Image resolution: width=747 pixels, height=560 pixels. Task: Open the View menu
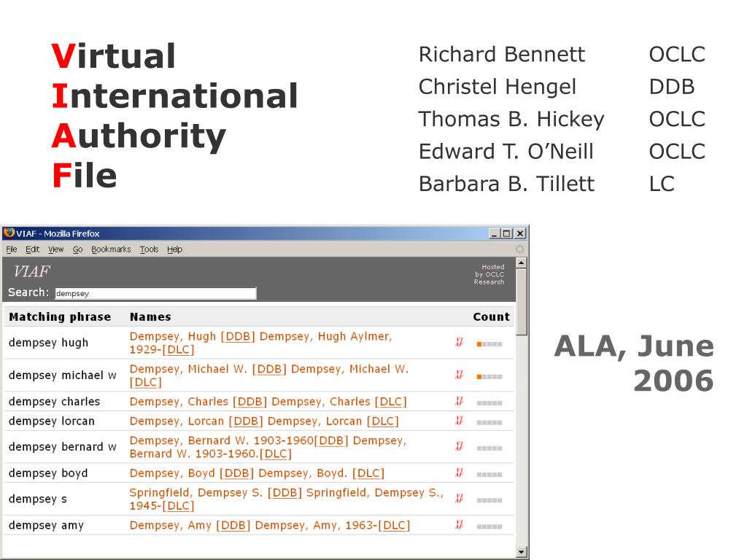(x=55, y=249)
